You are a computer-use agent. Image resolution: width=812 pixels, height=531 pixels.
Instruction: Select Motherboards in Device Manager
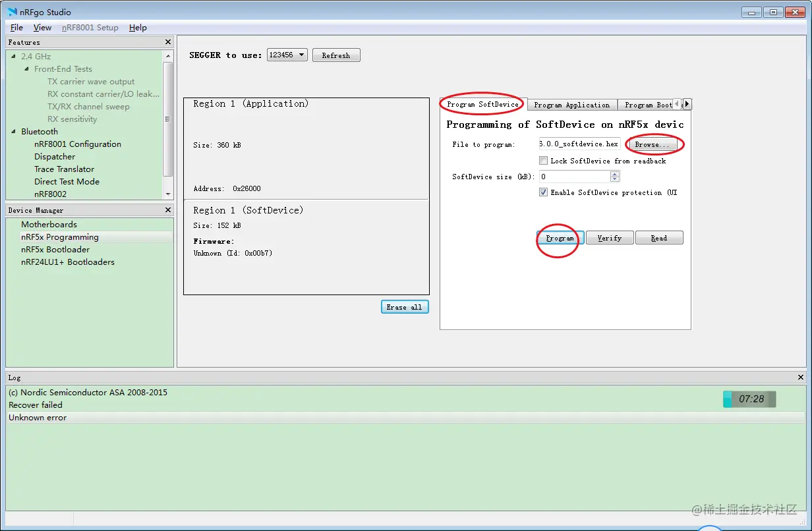tap(49, 225)
